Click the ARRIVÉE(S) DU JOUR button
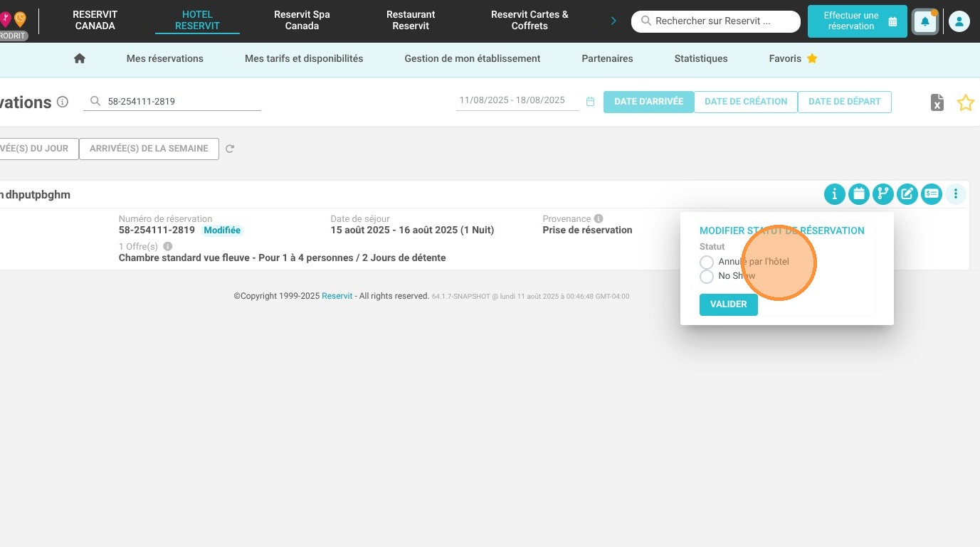Image resolution: width=980 pixels, height=547 pixels. point(38,149)
